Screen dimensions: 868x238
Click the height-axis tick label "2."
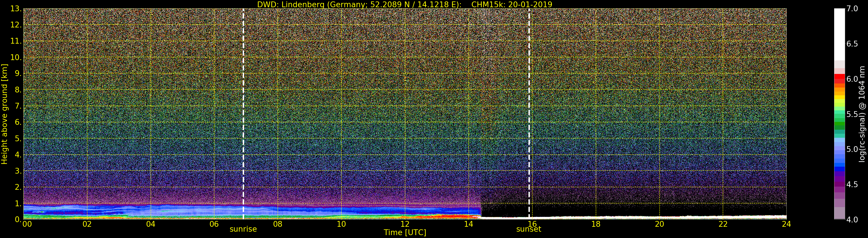(x=18, y=187)
